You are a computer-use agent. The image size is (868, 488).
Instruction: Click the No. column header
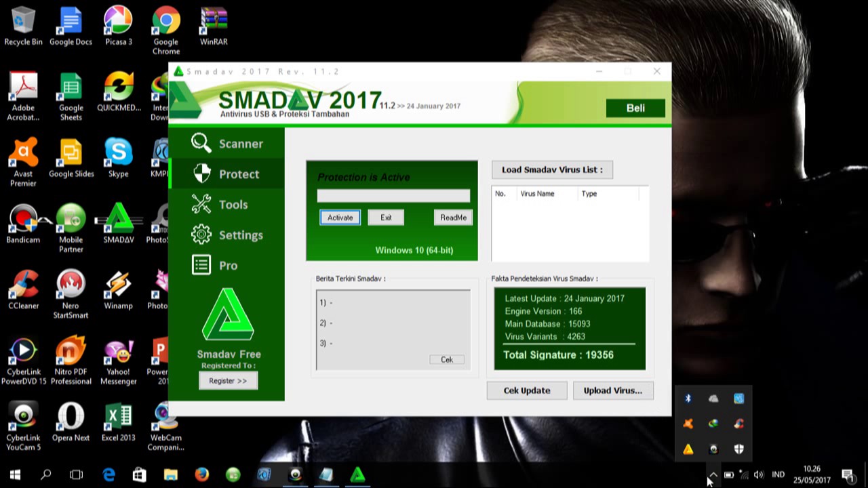coord(505,194)
